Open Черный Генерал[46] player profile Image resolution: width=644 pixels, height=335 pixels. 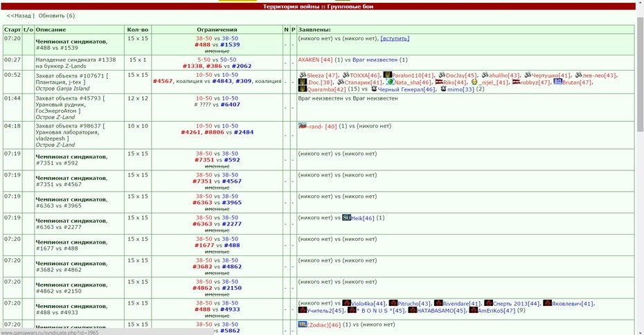click(x=406, y=89)
